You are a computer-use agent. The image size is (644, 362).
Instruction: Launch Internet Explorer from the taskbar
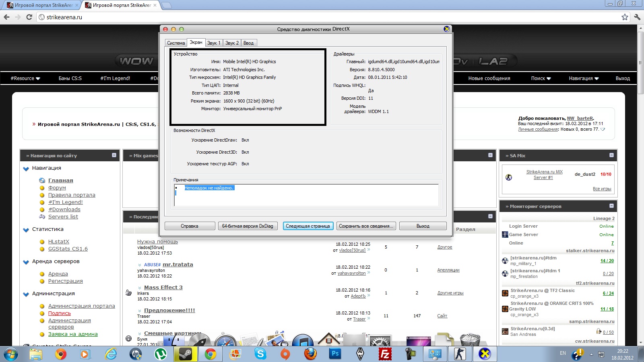point(111,354)
